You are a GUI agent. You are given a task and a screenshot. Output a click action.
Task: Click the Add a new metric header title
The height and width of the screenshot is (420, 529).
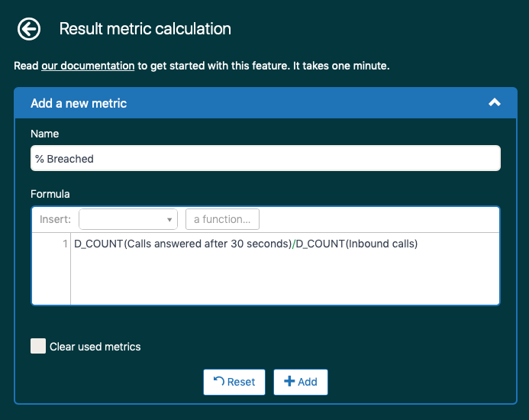tap(79, 103)
